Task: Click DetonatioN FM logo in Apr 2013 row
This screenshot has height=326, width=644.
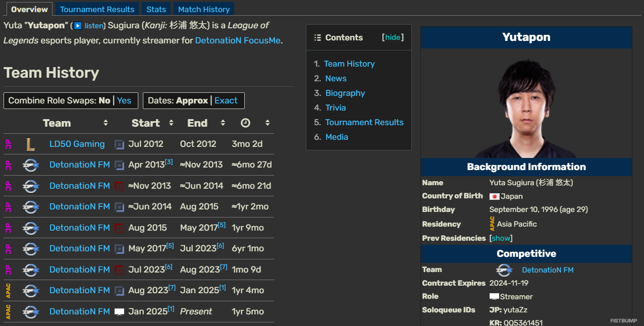Action: 31,165
